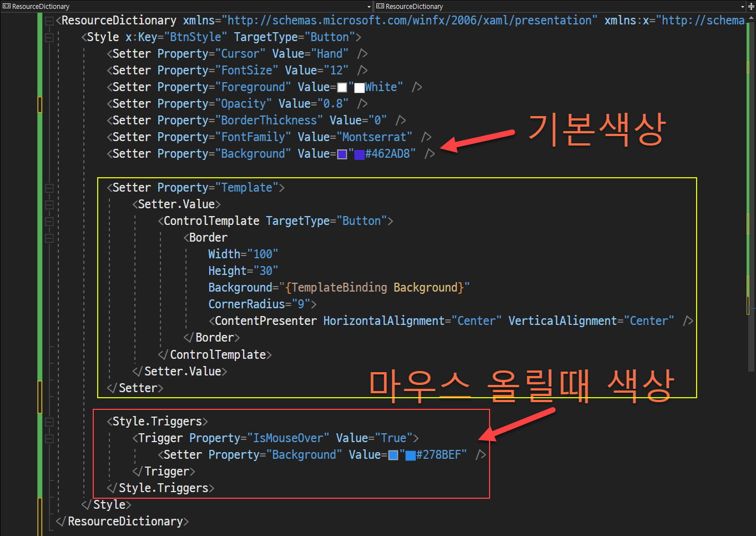This screenshot has height=536, width=756.
Task: Open the left pane breadcrumb dropdown arrow
Action: 369,7
